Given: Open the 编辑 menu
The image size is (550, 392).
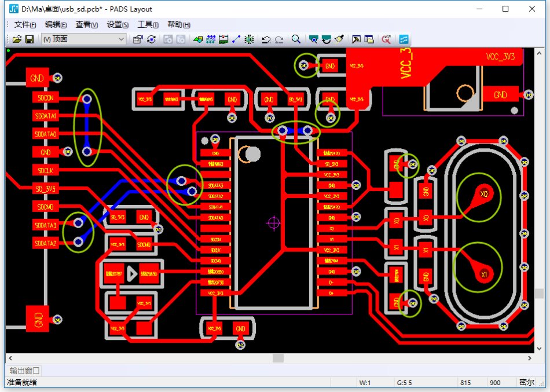Looking at the screenshot, I should tap(56, 24).
